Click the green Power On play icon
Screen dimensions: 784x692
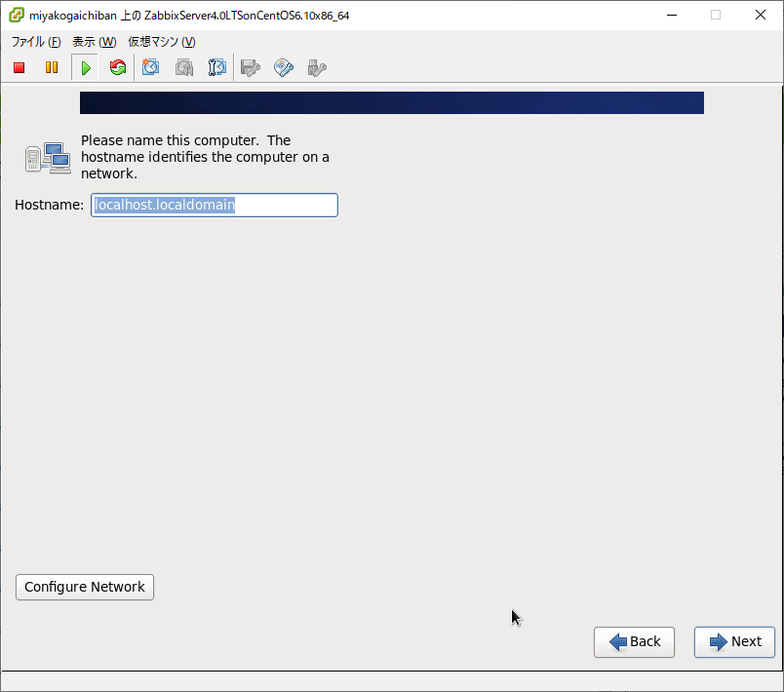tap(86, 67)
